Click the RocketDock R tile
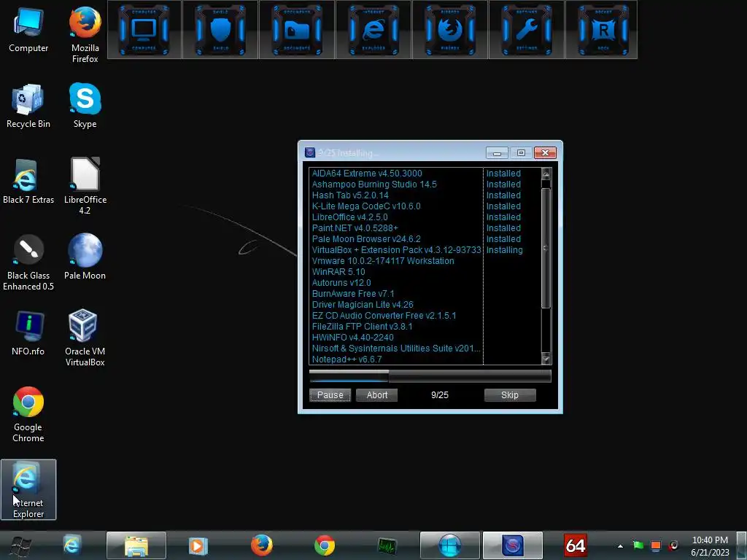The height and width of the screenshot is (560, 747). coord(603,29)
